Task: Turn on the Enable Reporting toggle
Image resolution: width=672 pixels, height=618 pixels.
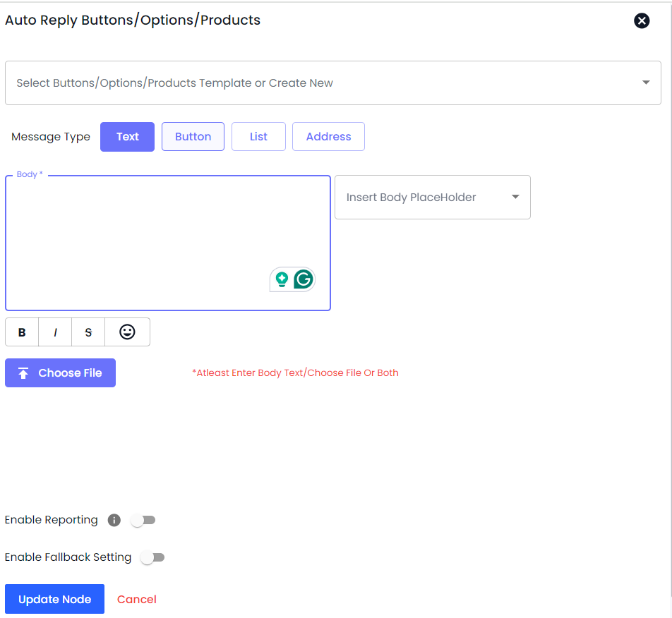Action: [143, 521]
